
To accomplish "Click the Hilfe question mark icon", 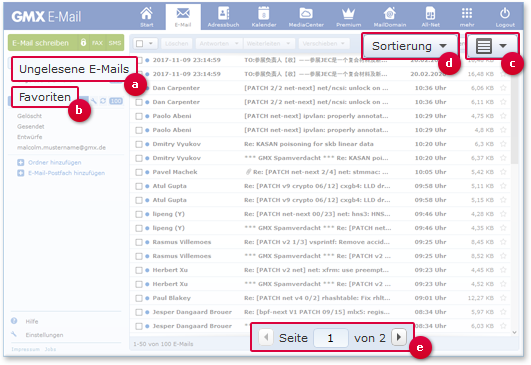I will click(x=14, y=321).
